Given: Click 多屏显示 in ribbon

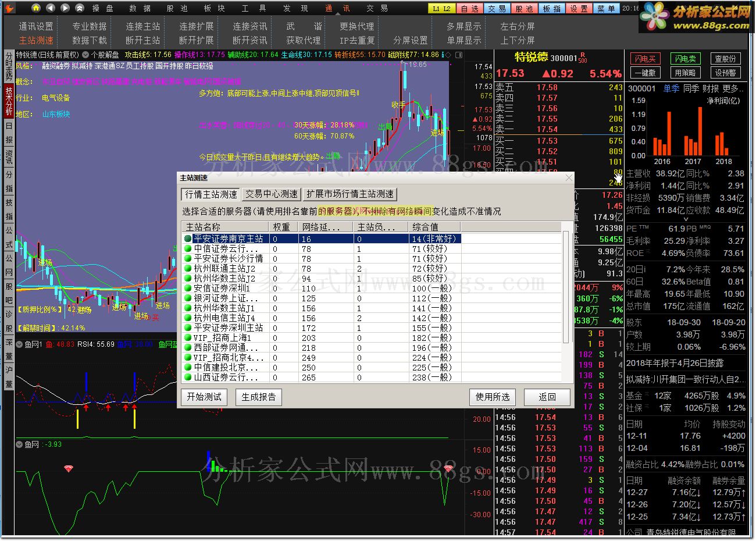Looking at the screenshot, I should pos(464,26).
